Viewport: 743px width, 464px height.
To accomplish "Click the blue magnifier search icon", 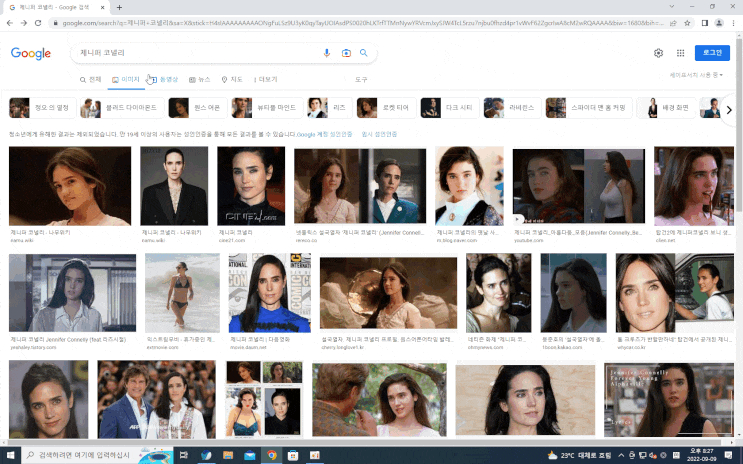I will coord(363,53).
